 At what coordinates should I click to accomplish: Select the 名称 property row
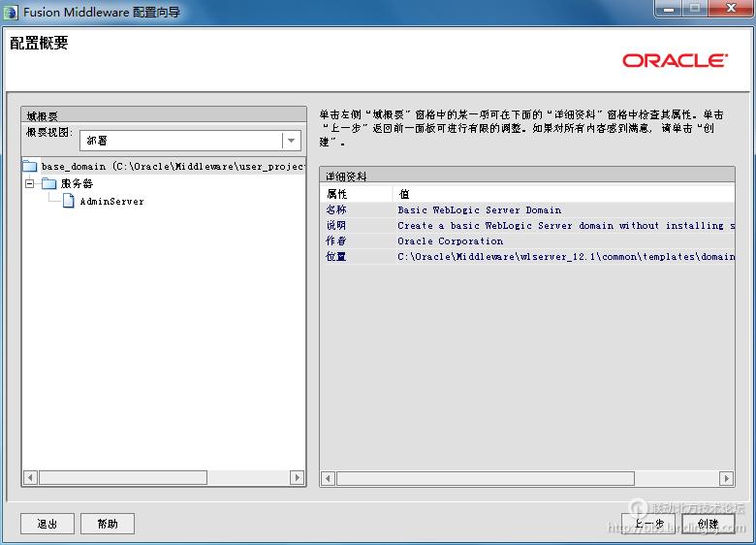[x=336, y=210]
